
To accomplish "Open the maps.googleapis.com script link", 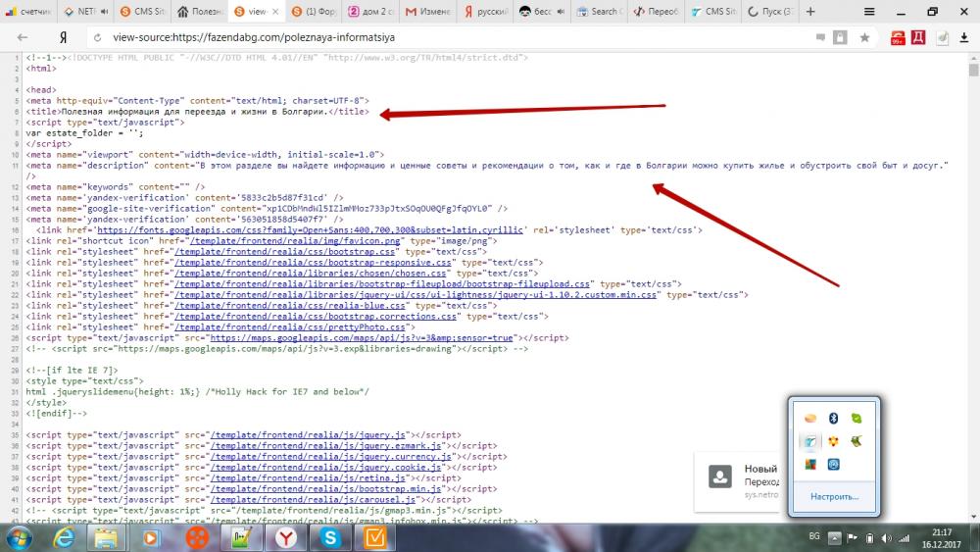I will (362, 337).
